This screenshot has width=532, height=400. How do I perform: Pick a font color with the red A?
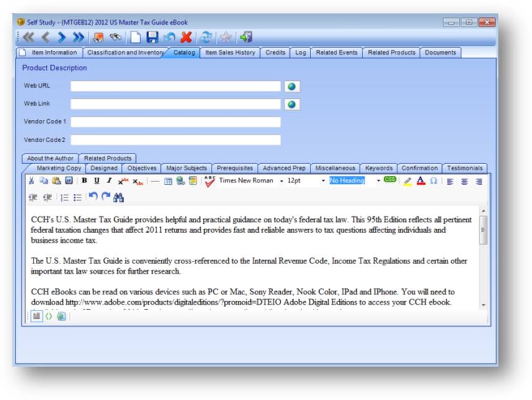coord(421,181)
